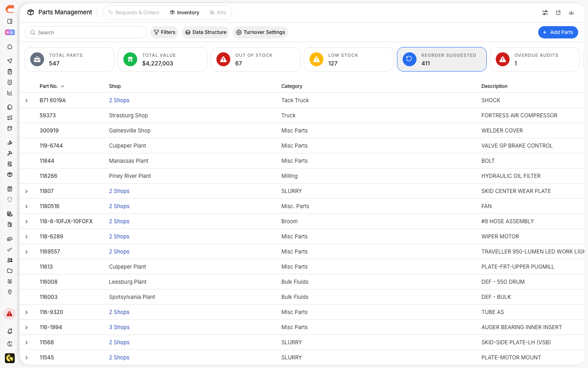Image resolution: width=588 pixels, height=368 pixels.
Task: Open the 2 Shops link for 1180516
Action: tap(119, 206)
